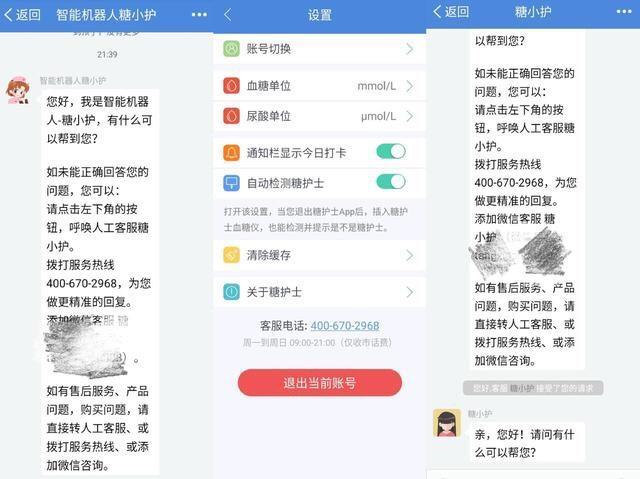Expand the 账号切换 row chevron
This screenshot has width=640, height=479.
[x=410, y=49]
